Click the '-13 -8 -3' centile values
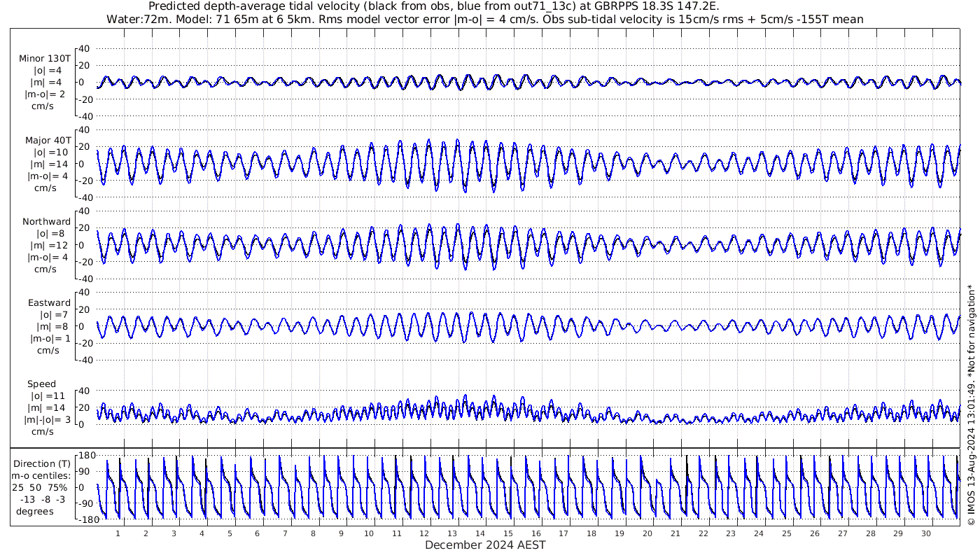 coord(41,499)
